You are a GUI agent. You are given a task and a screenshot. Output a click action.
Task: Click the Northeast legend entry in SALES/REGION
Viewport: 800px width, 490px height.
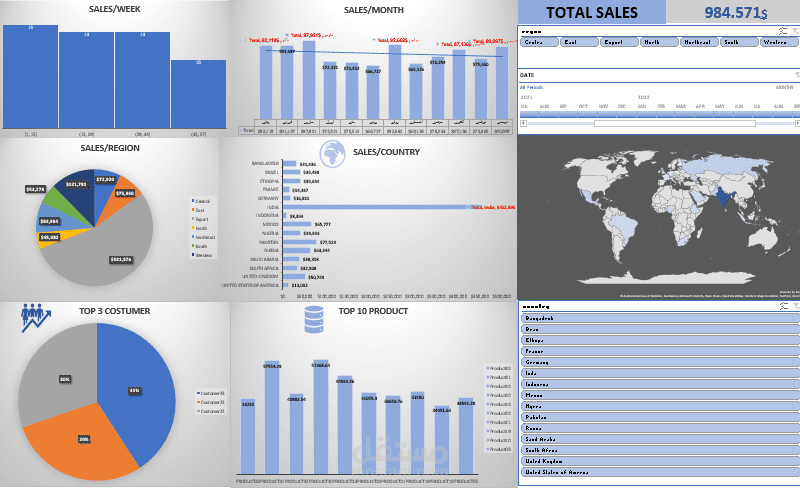(x=204, y=237)
